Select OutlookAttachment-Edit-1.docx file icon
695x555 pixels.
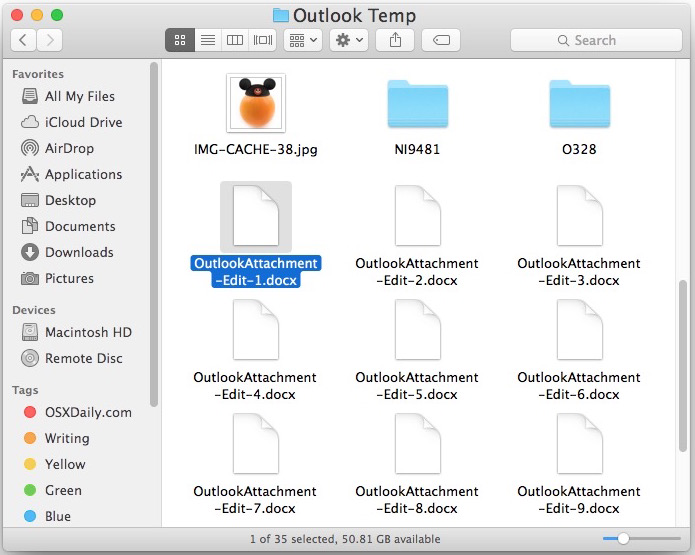coord(256,216)
